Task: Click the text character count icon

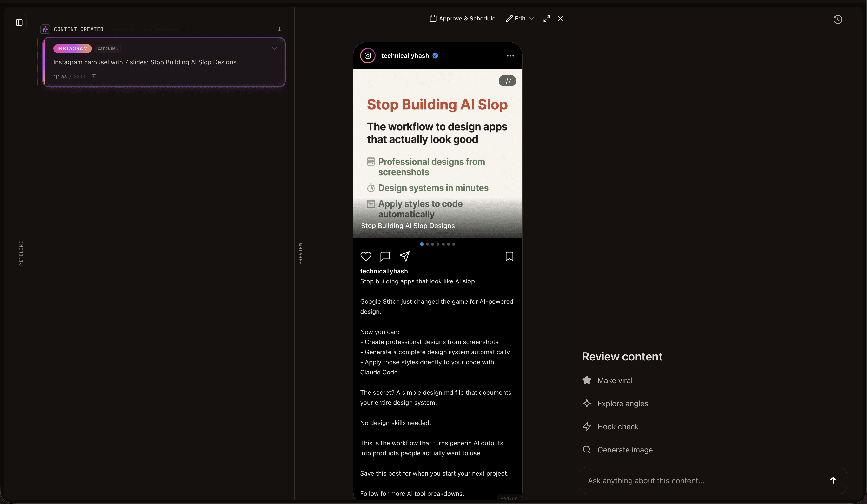Action: click(56, 77)
